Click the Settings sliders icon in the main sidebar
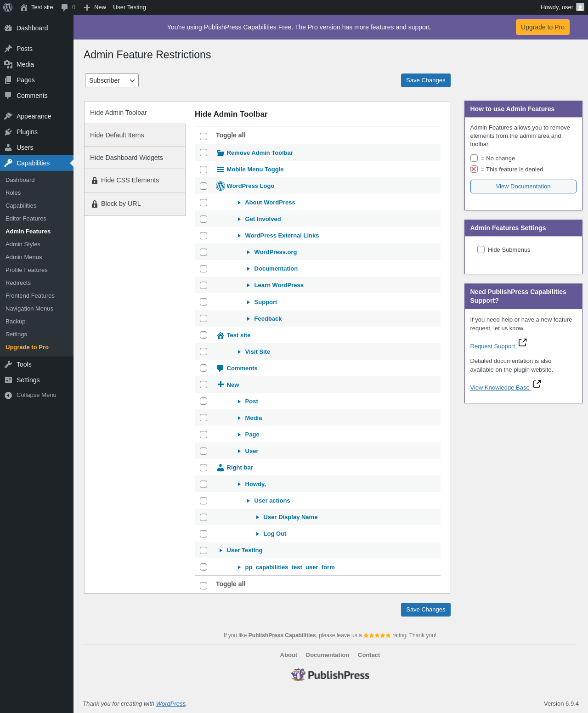Viewport: 588px width, 713px height. pyautogui.click(x=8, y=380)
